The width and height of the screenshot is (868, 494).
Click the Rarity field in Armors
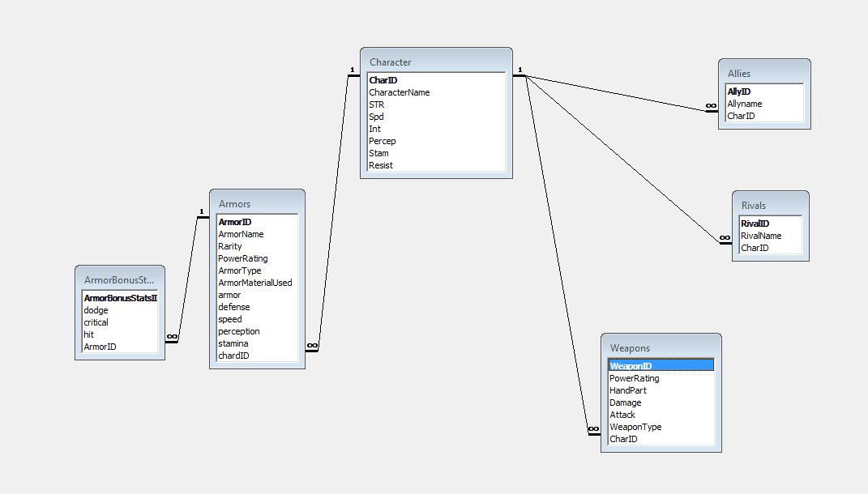229,245
